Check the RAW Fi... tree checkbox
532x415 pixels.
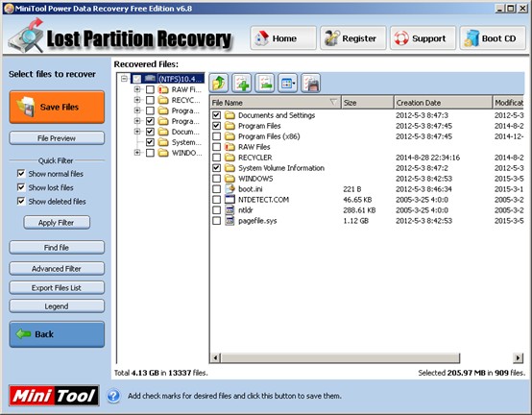pos(150,89)
